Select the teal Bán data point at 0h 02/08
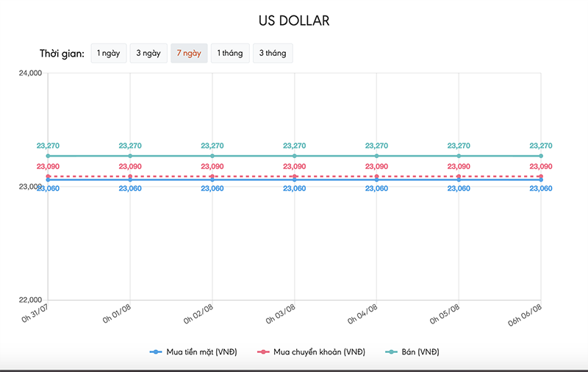This screenshot has height=372, width=588. [212, 156]
